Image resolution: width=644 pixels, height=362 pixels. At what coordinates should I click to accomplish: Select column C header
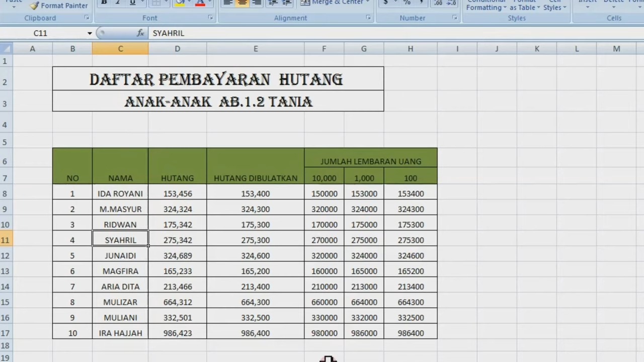[120, 49]
